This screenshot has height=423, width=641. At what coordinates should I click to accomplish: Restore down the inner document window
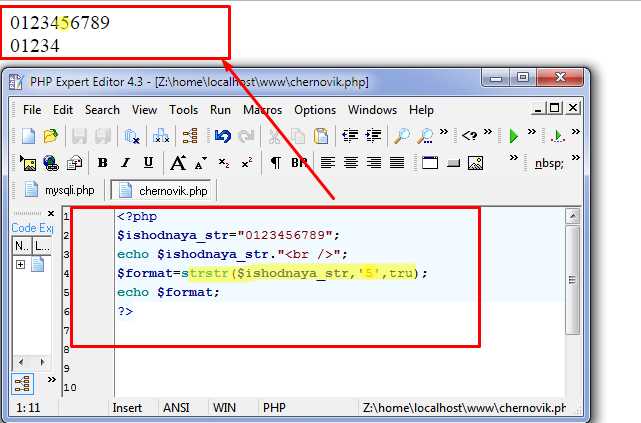coord(555,108)
